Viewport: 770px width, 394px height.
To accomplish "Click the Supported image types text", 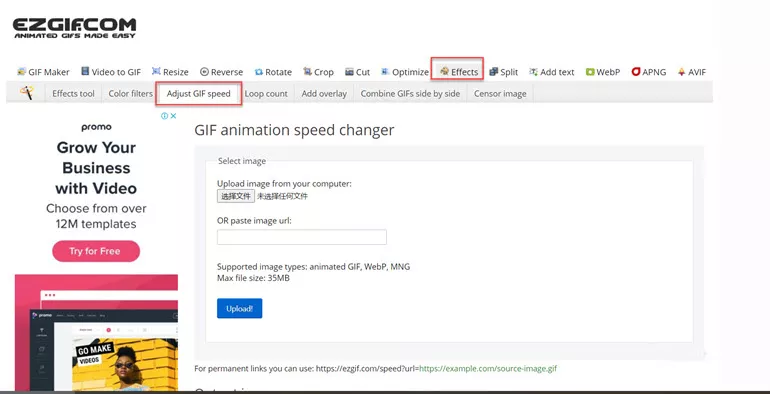I will 313,267.
